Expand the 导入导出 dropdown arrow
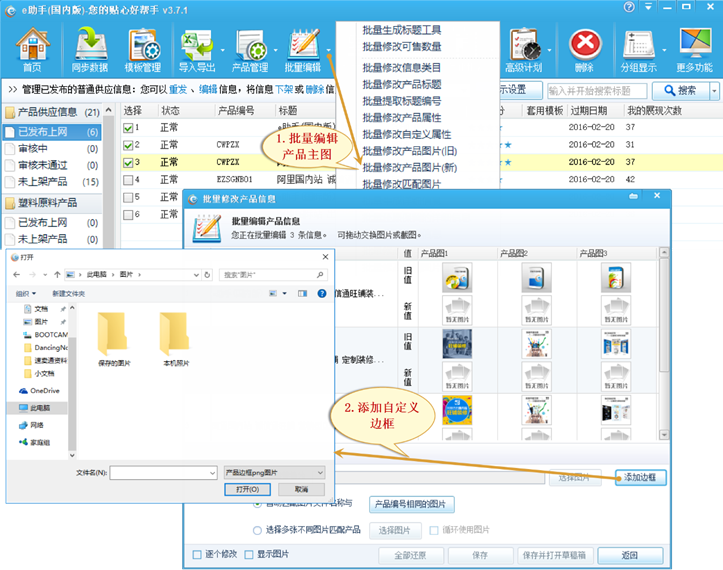The image size is (723, 570). (222, 50)
